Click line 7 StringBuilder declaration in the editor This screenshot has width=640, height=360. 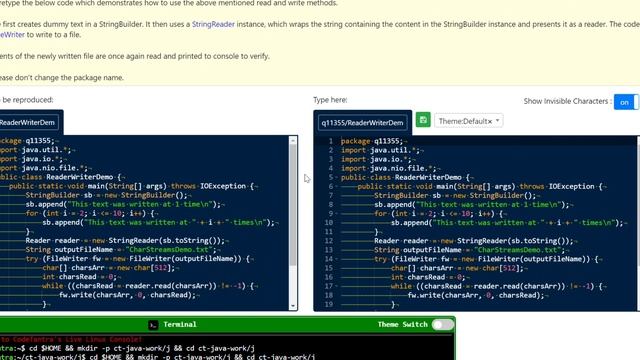[x=455, y=196]
